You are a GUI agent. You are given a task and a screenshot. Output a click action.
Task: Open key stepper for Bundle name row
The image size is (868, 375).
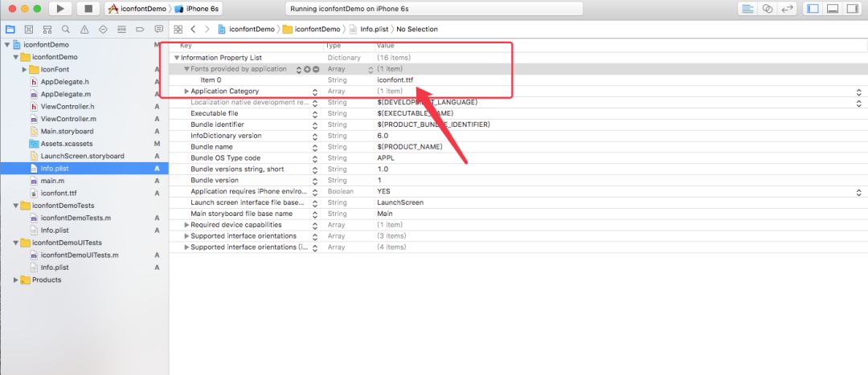coord(315,147)
